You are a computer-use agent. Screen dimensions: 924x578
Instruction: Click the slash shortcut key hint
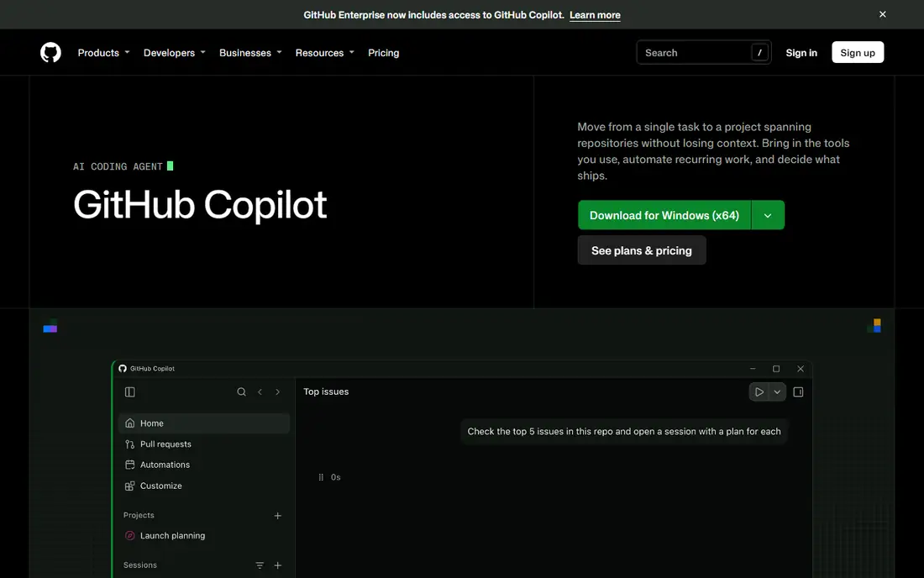coord(759,52)
